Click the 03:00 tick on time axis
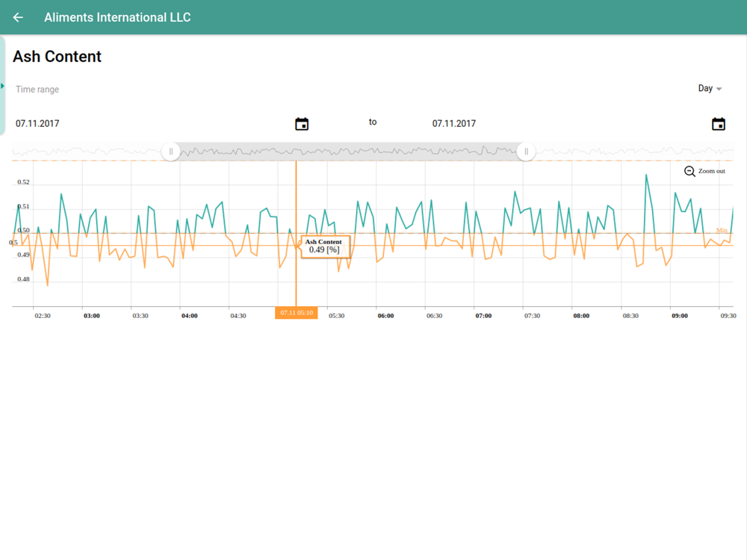The height and width of the screenshot is (560, 747). click(x=92, y=316)
